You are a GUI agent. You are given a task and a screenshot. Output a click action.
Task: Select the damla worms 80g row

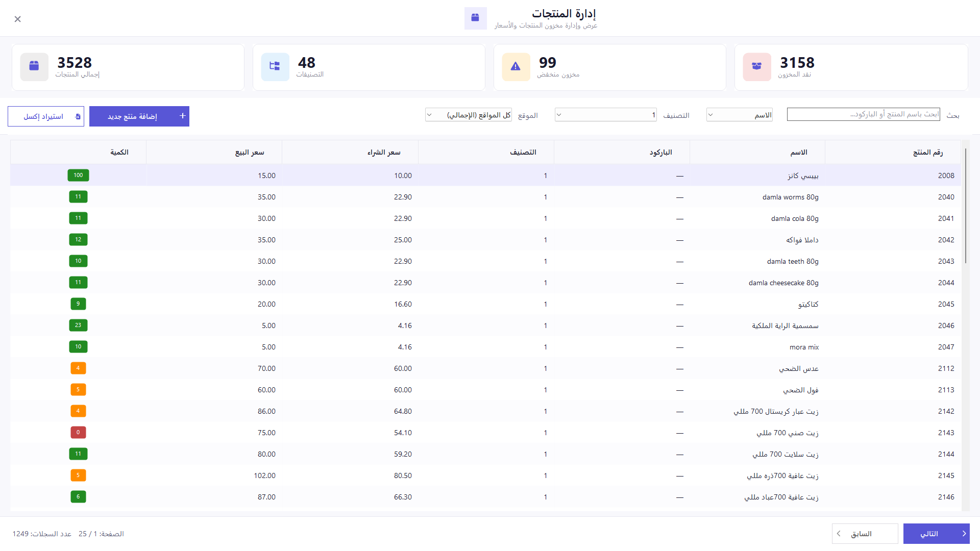(x=485, y=197)
